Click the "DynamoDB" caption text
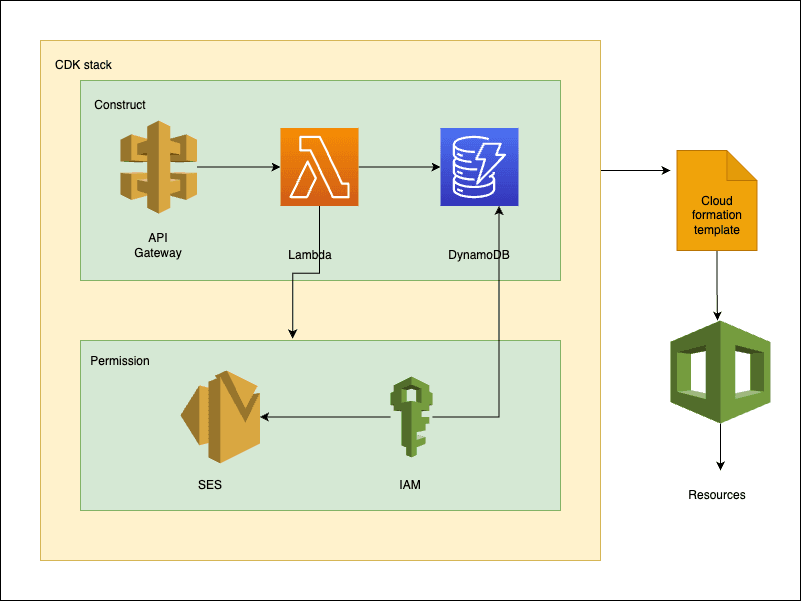801x601 pixels. coord(479,255)
